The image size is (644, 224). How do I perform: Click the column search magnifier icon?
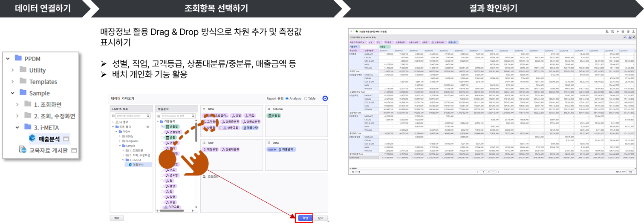pyautogui.click(x=193, y=116)
